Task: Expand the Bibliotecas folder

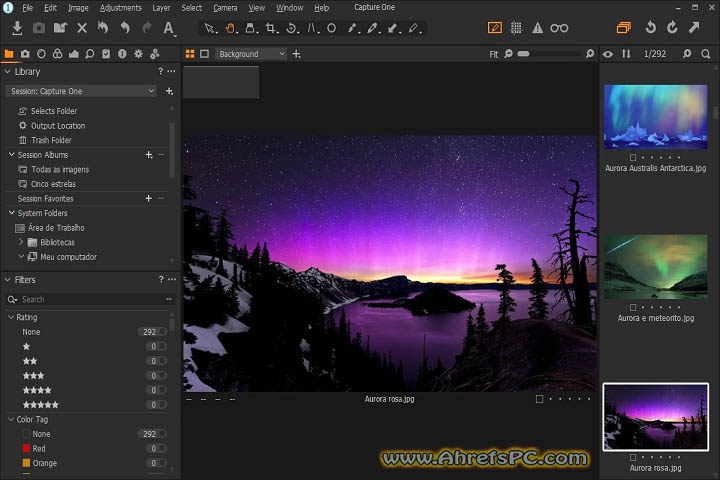Action: tap(21, 242)
